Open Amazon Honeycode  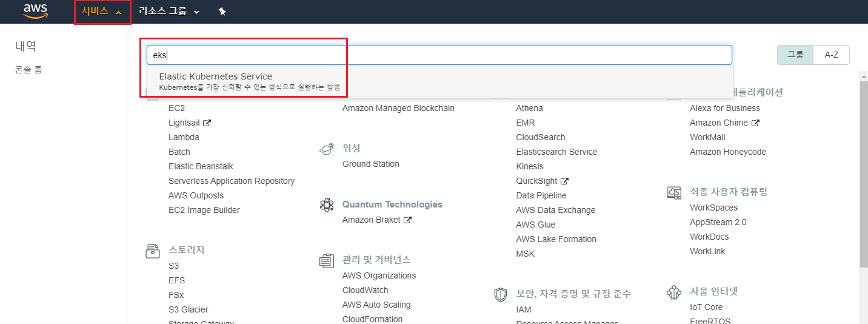[x=728, y=152]
